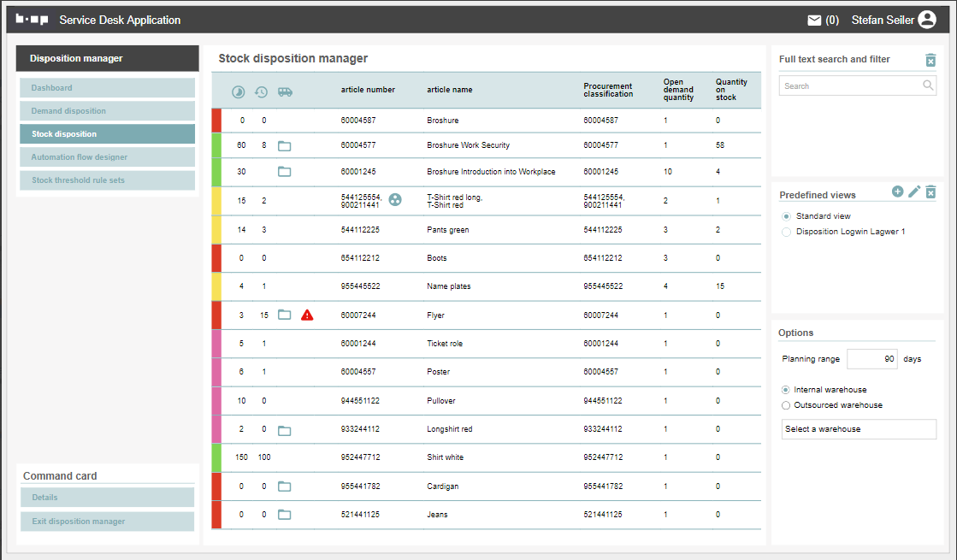This screenshot has height=560, width=957.
Task: Add a new predefined view
Action: pos(897,192)
